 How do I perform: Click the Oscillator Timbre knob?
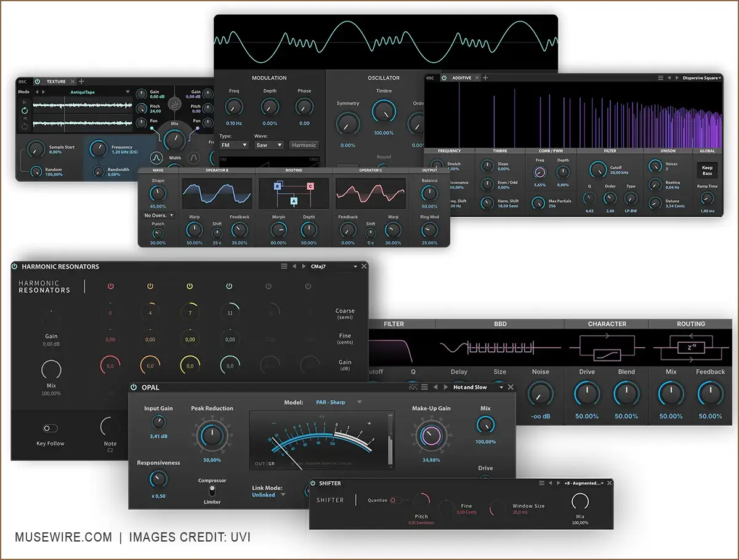pos(384,111)
